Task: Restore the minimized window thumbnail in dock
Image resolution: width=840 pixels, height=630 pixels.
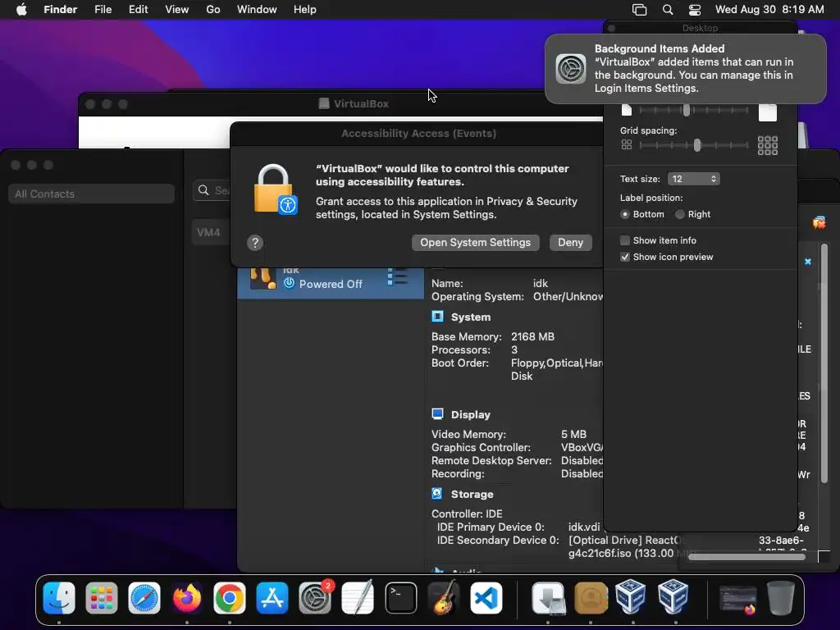Action: click(x=737, y=599)
